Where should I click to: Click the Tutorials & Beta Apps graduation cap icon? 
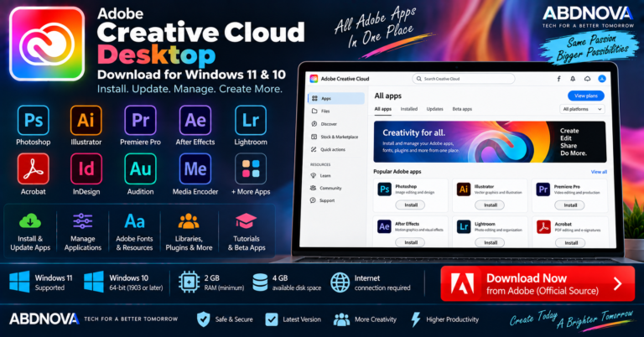tap(246, 220)
